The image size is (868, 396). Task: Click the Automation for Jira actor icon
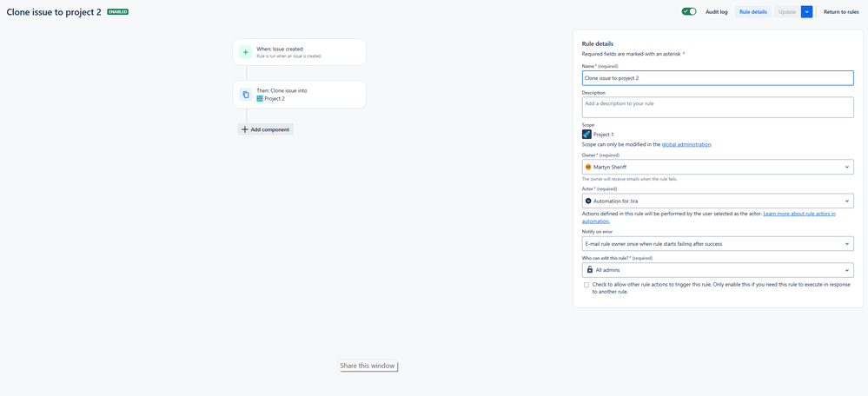click(x=588, y=201)
